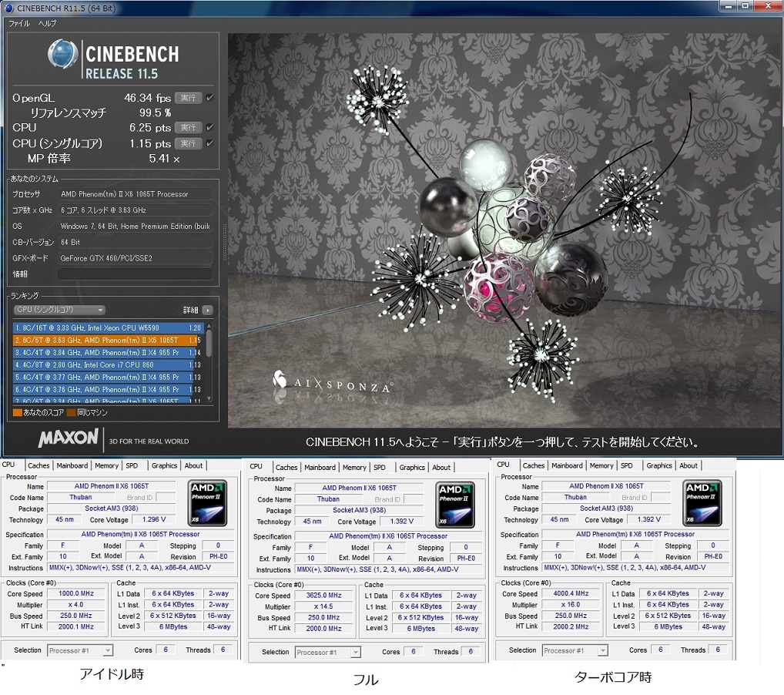Screen dimensions: 784x695
Task: Open About tab in the アイドル時 CPU-Z panel
Action: coord(193,465)
